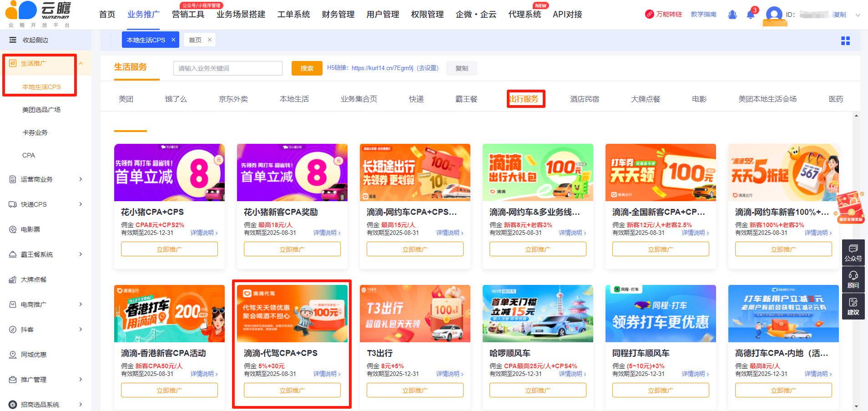Screen dimensions: 868x411
Task: Click the 快递CPS truck icon
Action: [13, 204]
